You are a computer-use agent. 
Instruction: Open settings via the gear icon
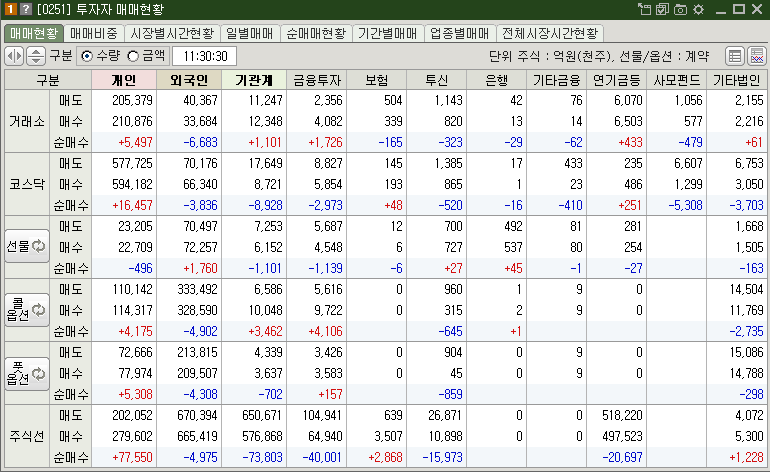[698, 9]
